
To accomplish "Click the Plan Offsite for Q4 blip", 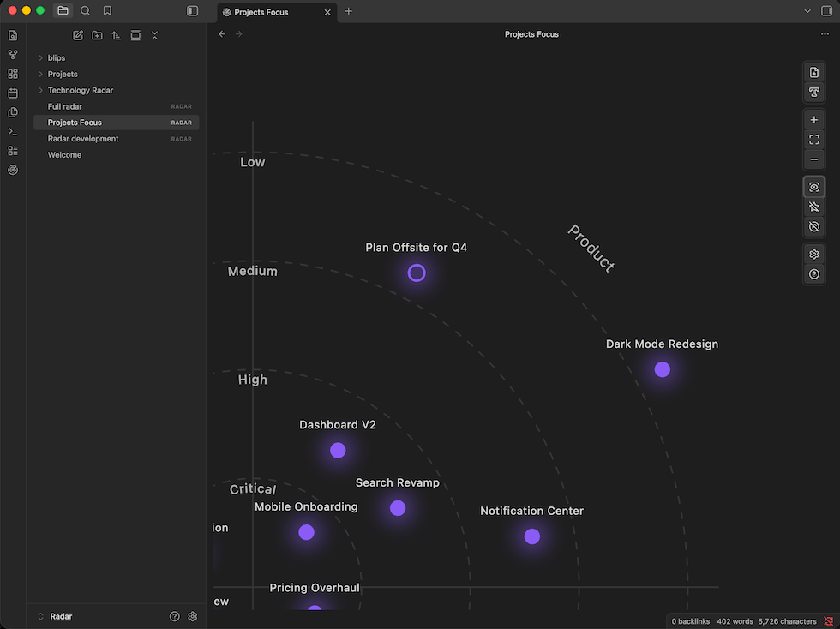I will click(417, 273).
